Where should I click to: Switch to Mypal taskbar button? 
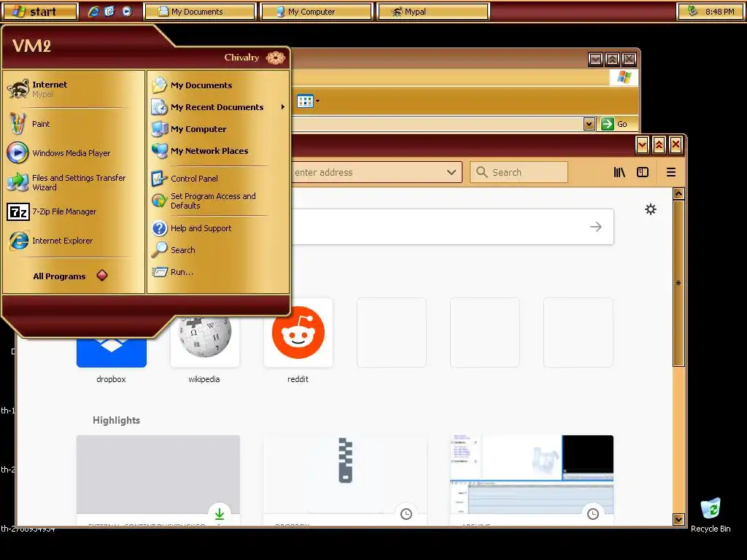433,12
